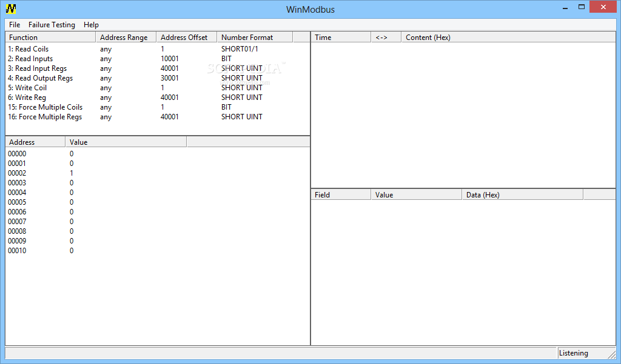Click the Address Range column header
The width and height of the screenshot is (621, 364).
point(126,37)
